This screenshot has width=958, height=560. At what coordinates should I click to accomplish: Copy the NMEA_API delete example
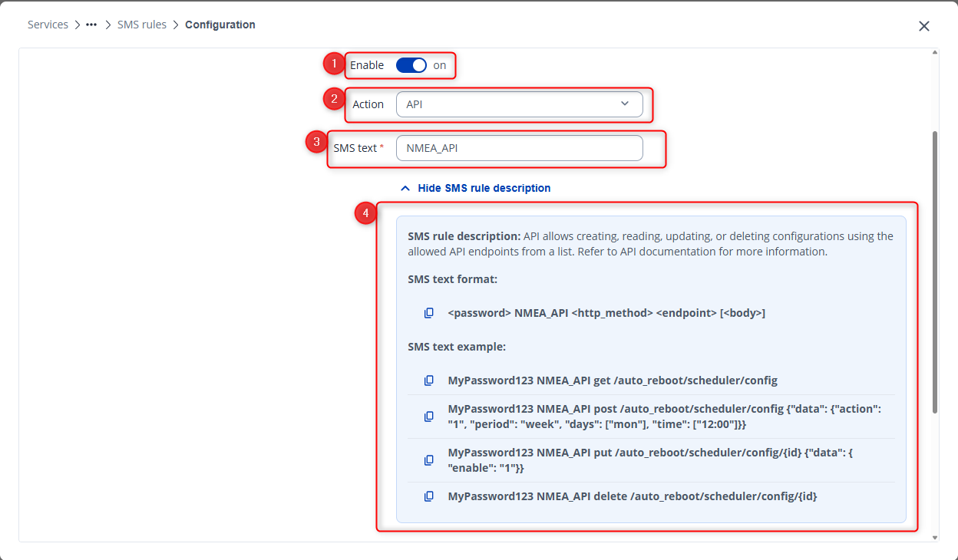pyautogui.click(x=429, y=496)
